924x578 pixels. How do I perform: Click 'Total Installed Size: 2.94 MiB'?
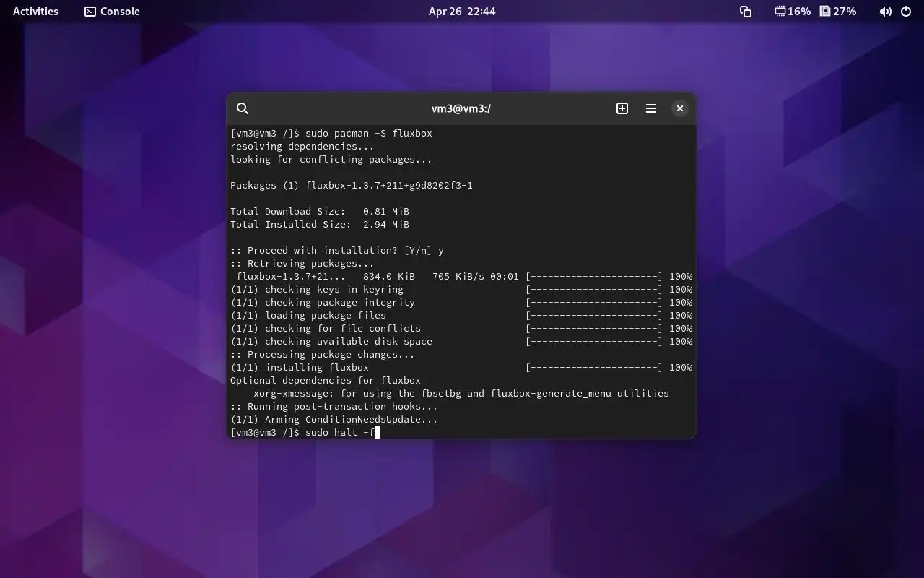[320, 225]
